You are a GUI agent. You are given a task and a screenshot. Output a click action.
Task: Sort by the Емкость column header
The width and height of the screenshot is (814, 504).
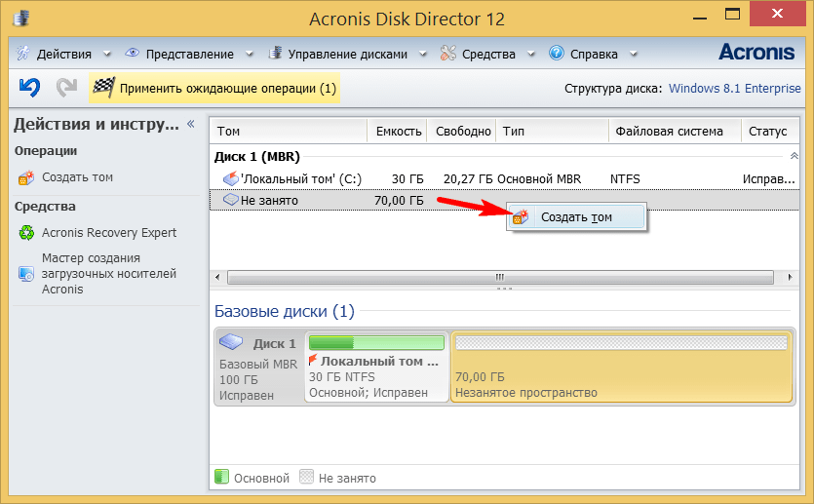point(398,132)
